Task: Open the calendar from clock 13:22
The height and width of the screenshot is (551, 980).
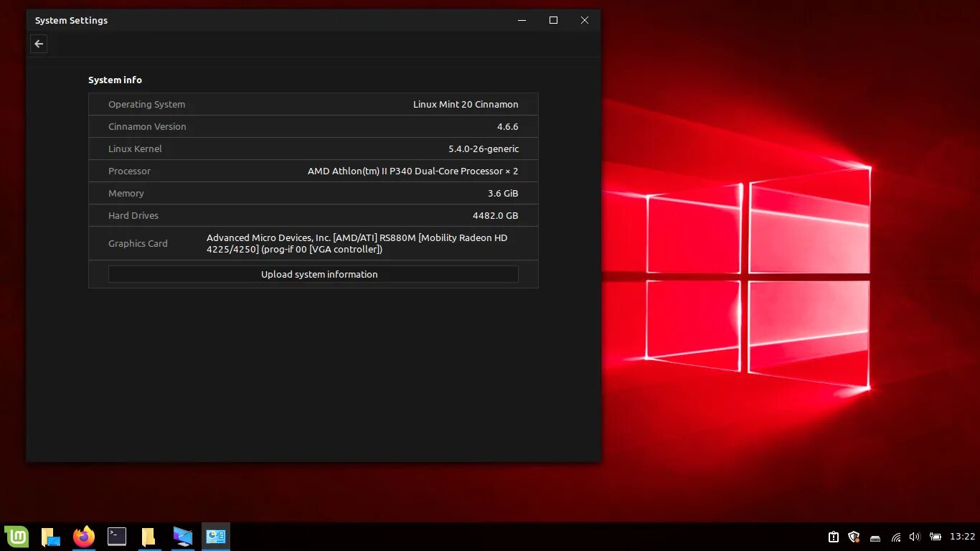Action: coord(962,537)
